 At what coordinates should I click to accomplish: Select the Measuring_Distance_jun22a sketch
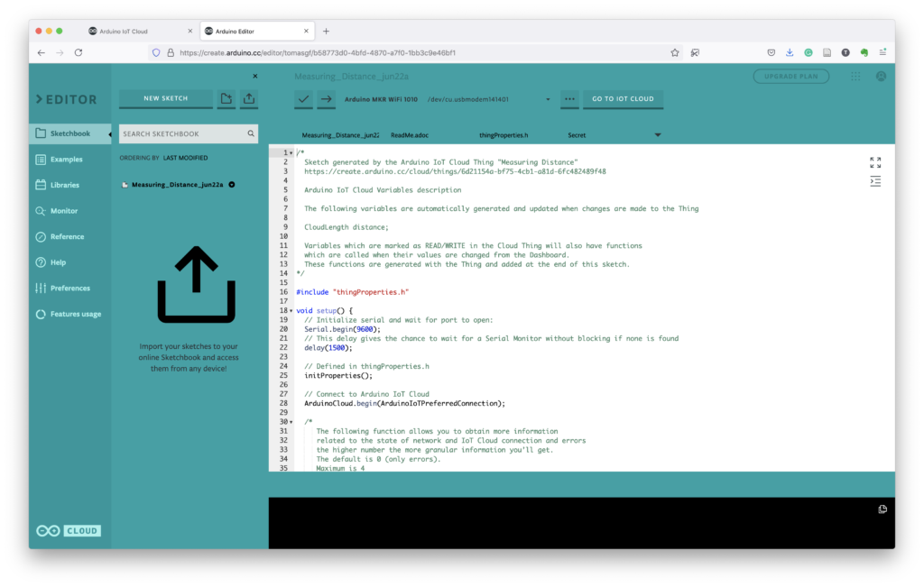pos(178,184)
